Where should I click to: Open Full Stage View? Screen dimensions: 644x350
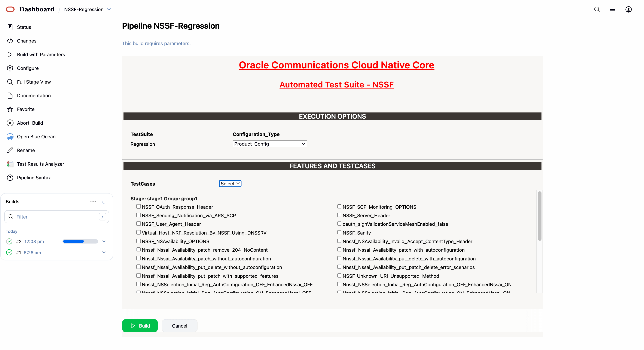tap(34, 82)
